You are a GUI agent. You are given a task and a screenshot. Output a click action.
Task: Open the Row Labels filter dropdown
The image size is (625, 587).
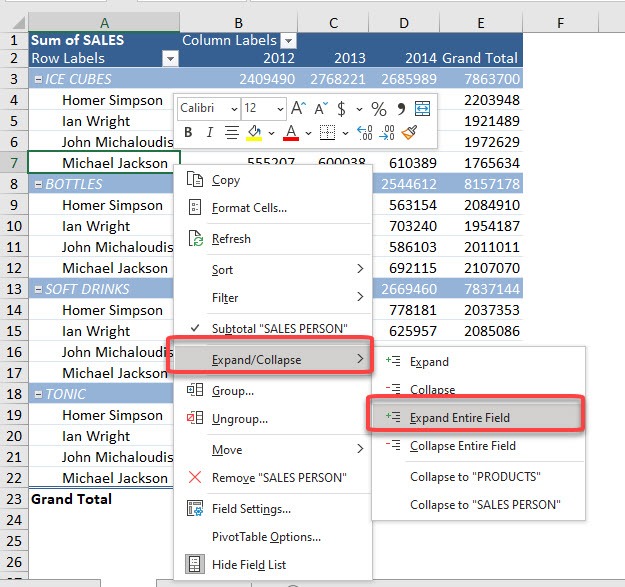pos(170,59)
